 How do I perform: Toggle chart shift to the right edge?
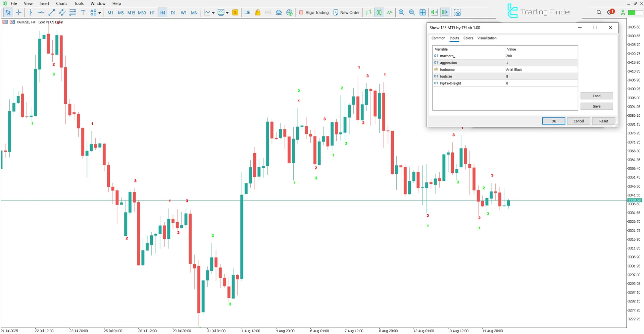coord(445,12)
